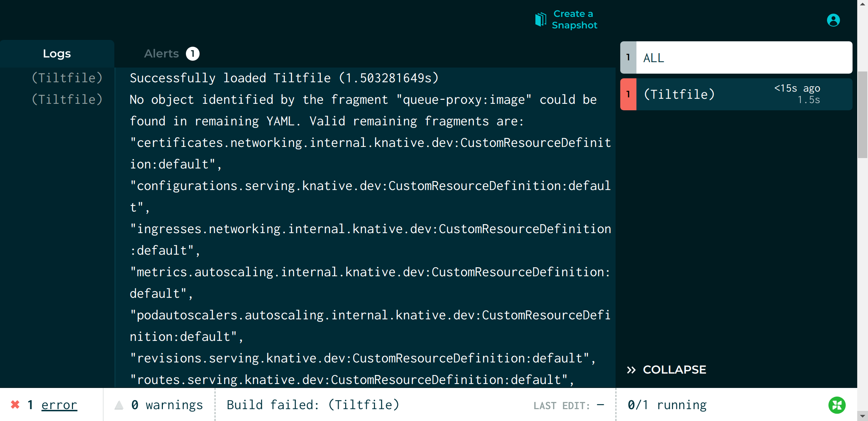Click the Build failed: (Tiltfile) status

tap(313, 405)
